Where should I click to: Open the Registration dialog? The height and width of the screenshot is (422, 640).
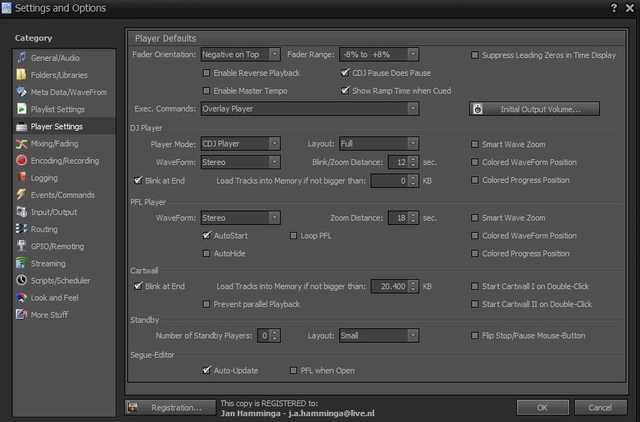coord(170,407)
